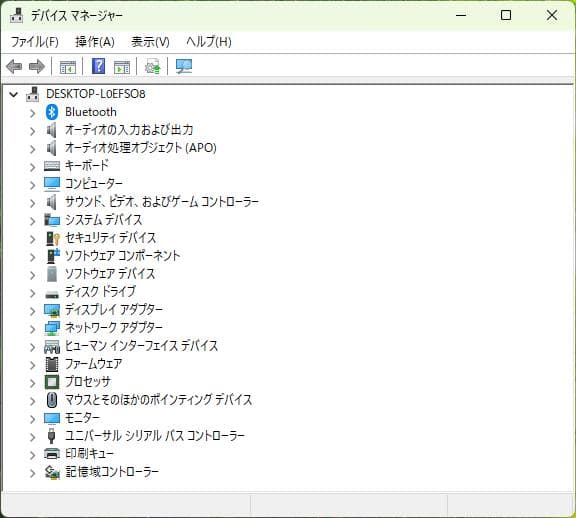Screen dimensions: 576x518
Task: Minimize the Device Manager window
Action: tap(461, 15)
